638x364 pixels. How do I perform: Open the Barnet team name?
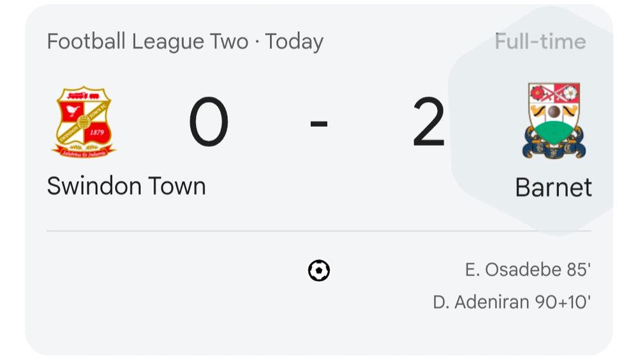coord(553,187)
